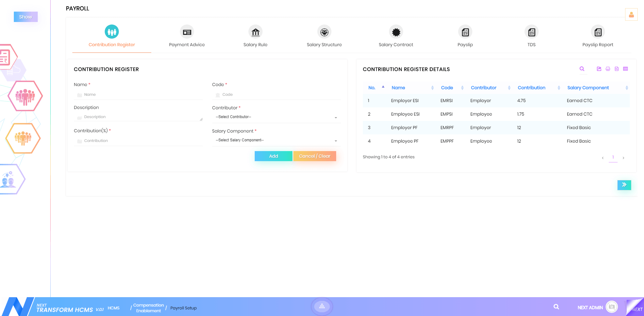Viewport: 644px width, 316px height.
Task: Click the Cancel / Clear button
Action: coord(314,156)
